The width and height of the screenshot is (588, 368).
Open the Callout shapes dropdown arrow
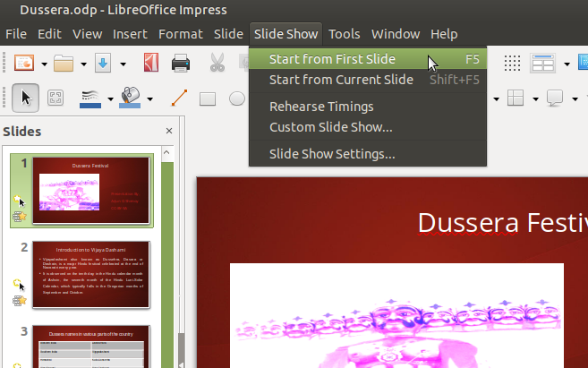pyautogui.click(x=575, y=99)
